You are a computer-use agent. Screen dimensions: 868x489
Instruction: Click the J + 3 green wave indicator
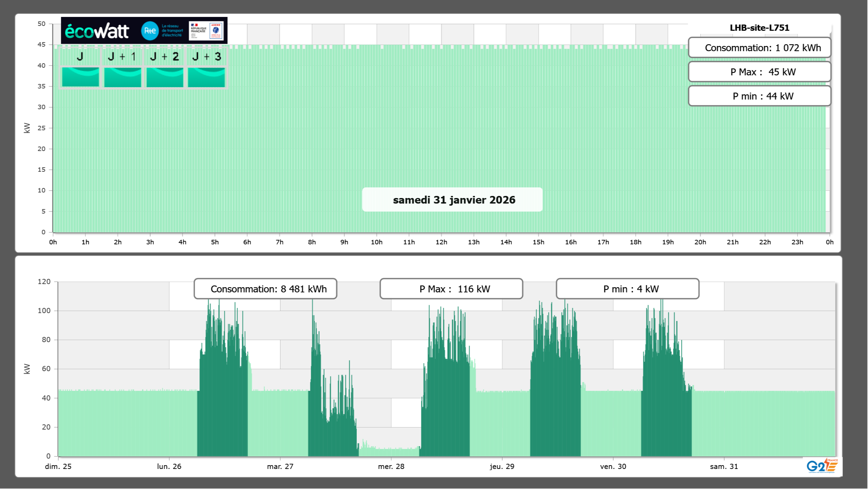pyautogui.click(x=206, y=77)
